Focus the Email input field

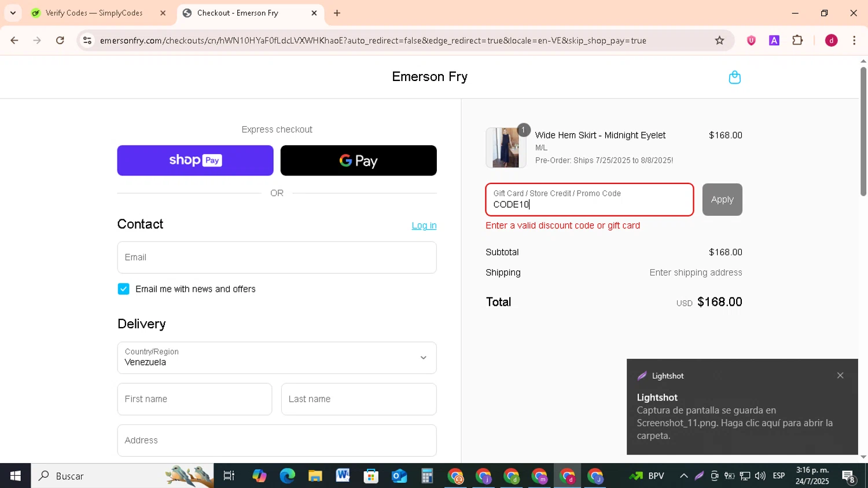(277, 258)
